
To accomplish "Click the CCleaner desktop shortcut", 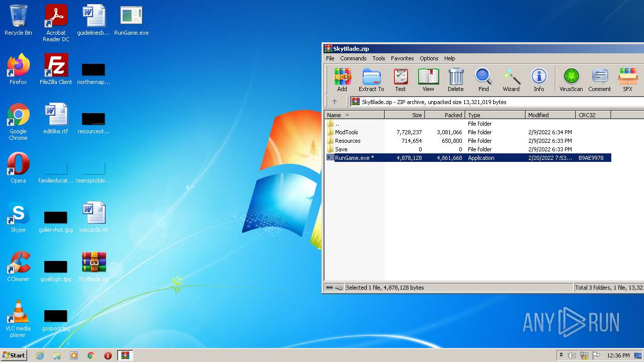I will pos(18,266).
